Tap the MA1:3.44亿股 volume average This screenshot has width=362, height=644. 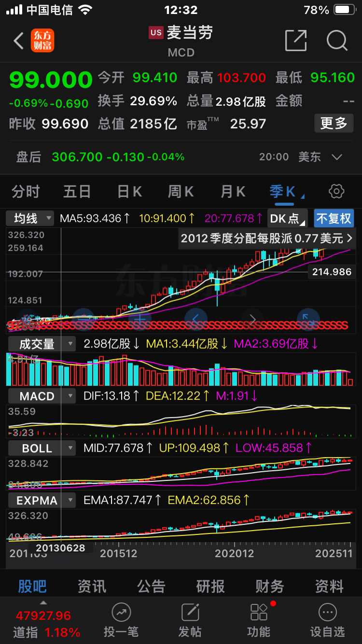(187, 344)
